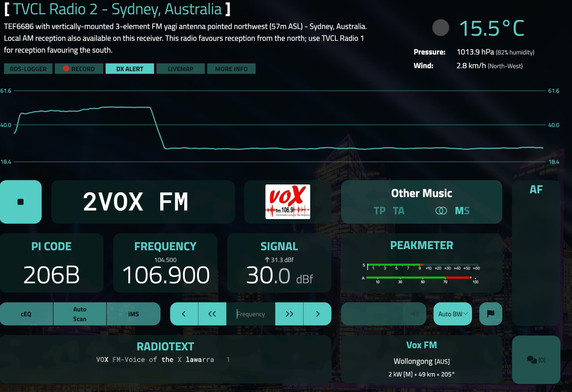Seek down with double left arrows

click(212, 314)
